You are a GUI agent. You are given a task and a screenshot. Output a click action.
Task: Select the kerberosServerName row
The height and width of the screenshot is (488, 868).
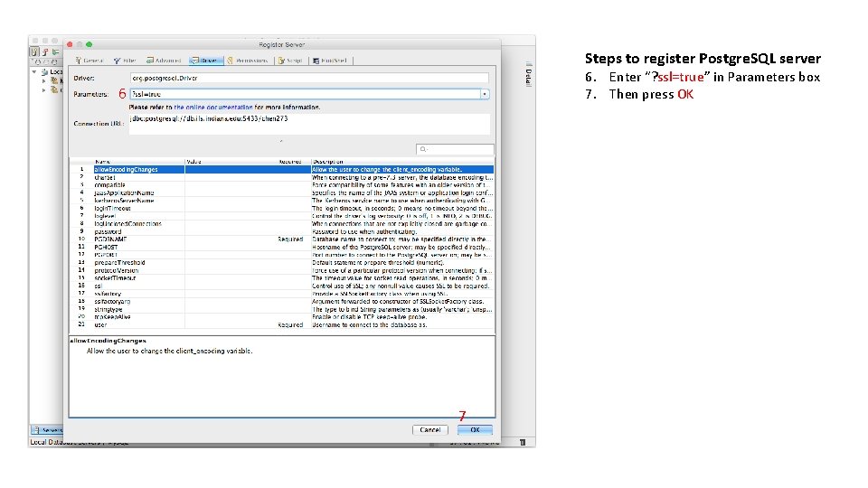(x=282, y=201)
